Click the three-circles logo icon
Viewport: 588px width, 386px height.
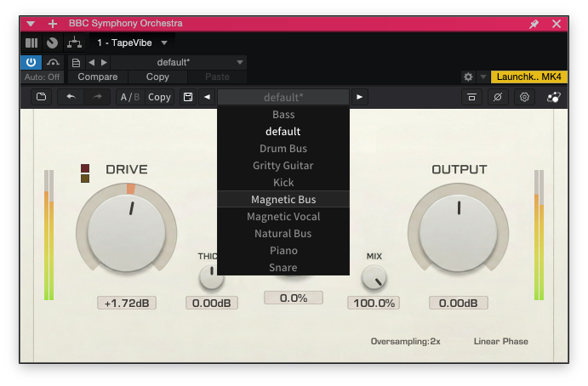click(x=553, y=97)
